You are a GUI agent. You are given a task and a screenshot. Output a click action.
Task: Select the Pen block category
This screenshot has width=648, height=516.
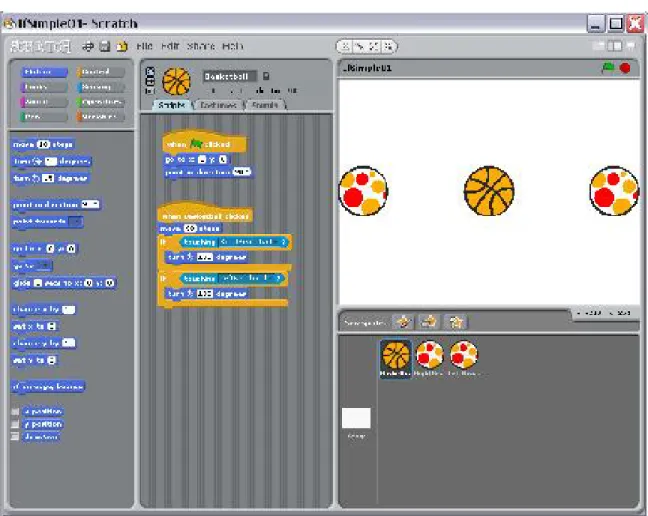(x=44, y=117)
